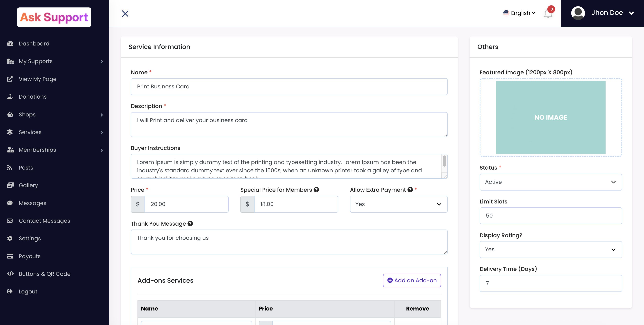Go to Payouts in the sidebar
The height and width of the screenshot is (325, 644).
29,256
